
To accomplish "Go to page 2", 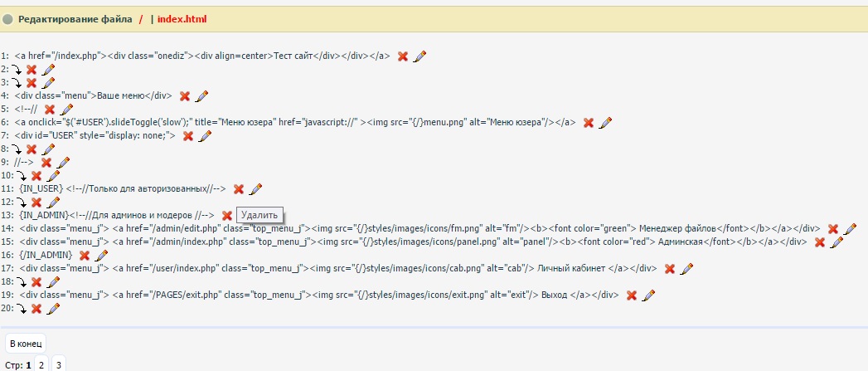I will (x=42, y=364).
